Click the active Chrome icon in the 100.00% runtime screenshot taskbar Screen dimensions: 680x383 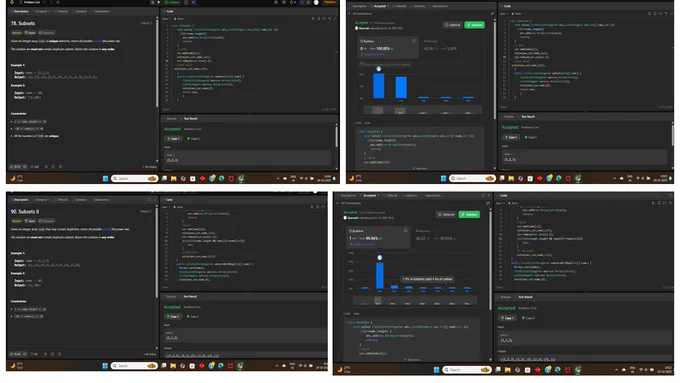click(x=578, y=178)
